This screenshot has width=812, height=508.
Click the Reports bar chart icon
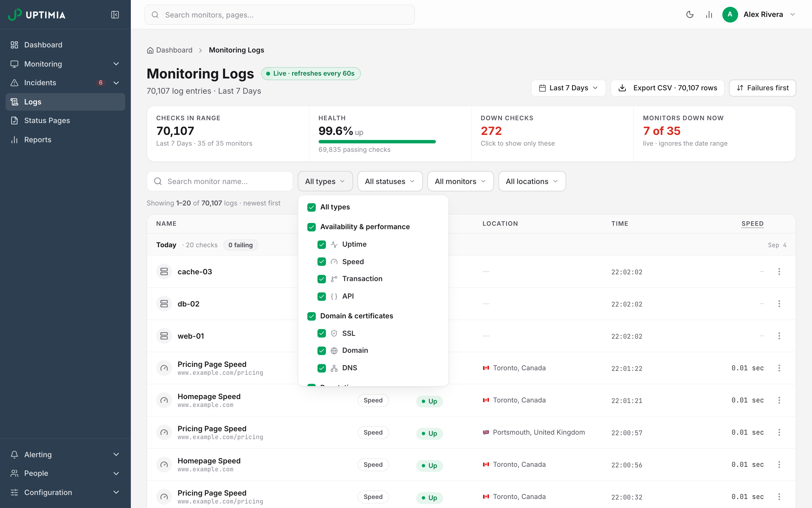(x=14, y=139)
